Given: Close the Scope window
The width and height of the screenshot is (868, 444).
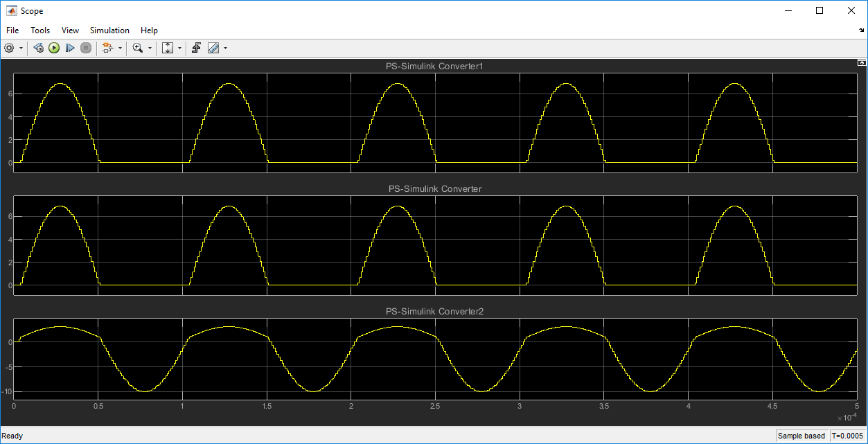Looking at the screenshot, I should [851, 10].
